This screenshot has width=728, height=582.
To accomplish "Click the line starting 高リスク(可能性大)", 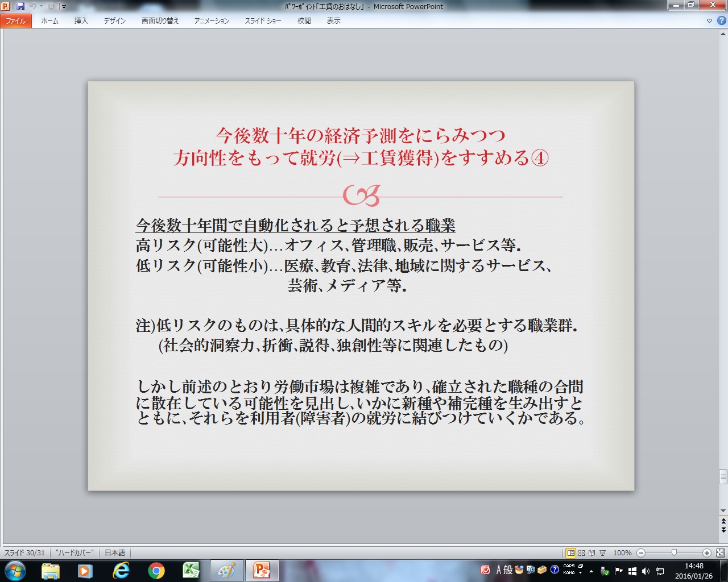I will [329, 246].
